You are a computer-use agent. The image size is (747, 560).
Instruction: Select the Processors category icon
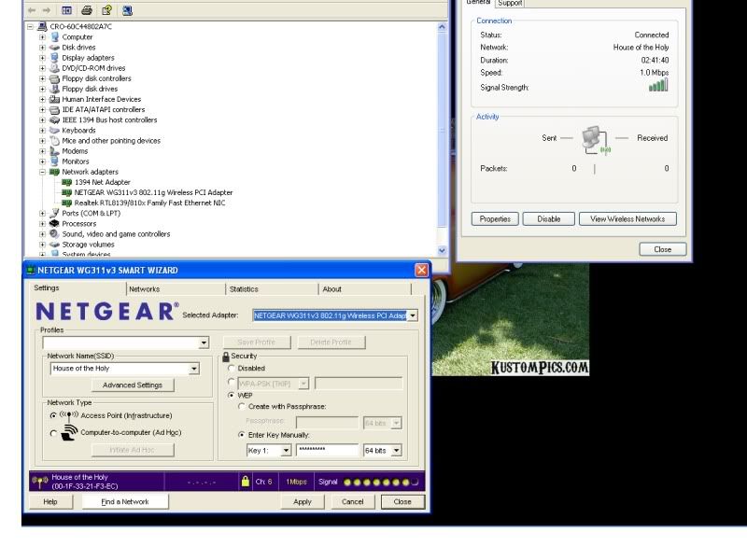coord(55,224)
